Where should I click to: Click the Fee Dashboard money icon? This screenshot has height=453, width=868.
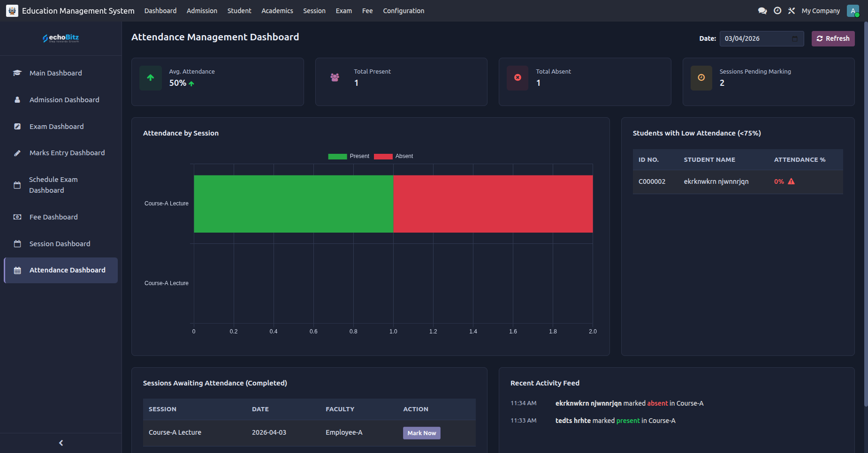(x=17, y=217)
